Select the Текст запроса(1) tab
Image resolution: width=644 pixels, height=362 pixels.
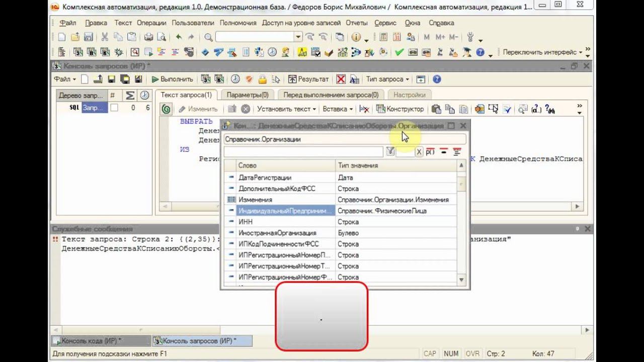(x=186, y=95)
